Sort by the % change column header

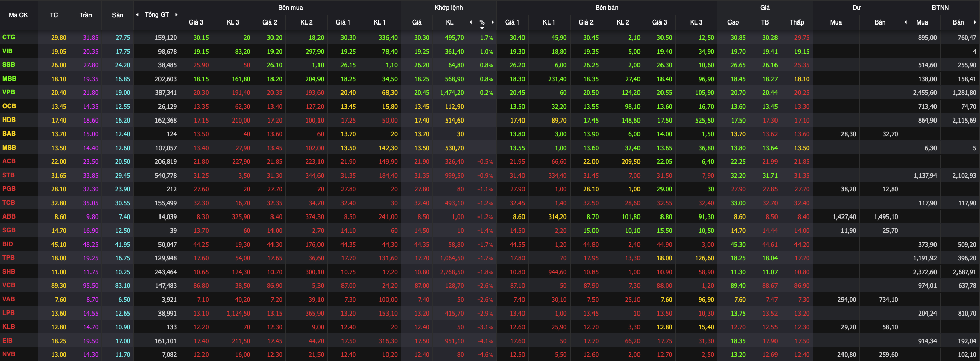[482, 22]
